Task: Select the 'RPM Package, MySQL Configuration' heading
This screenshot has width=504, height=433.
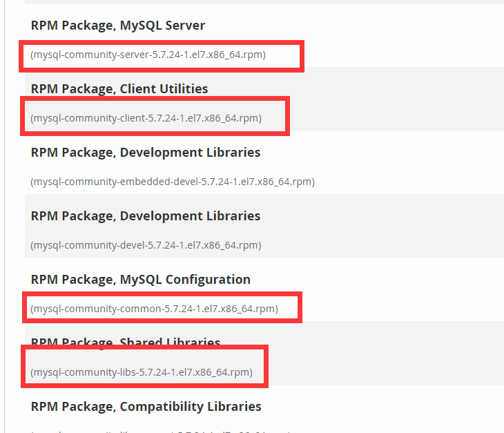Action: tap(140, 280)
